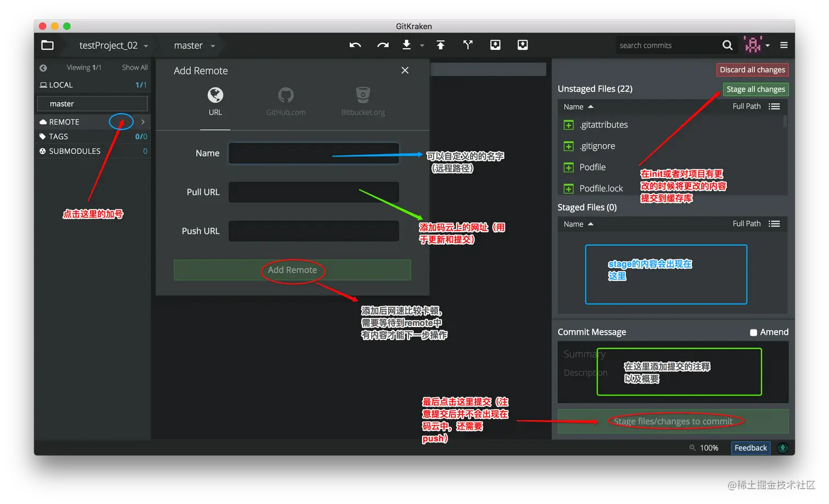Screen dimensions: 829x504
Task: Open the profile dropdown arrow
Action: (768, 45)
